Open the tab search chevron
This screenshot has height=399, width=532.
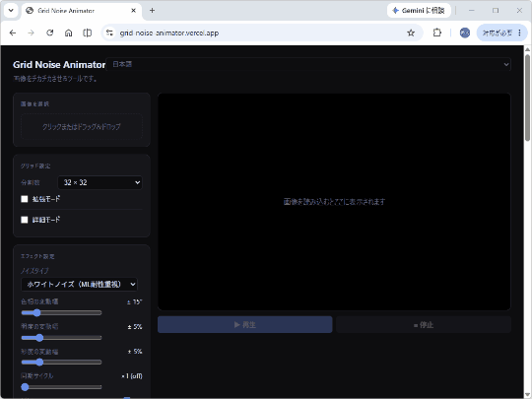11,11
